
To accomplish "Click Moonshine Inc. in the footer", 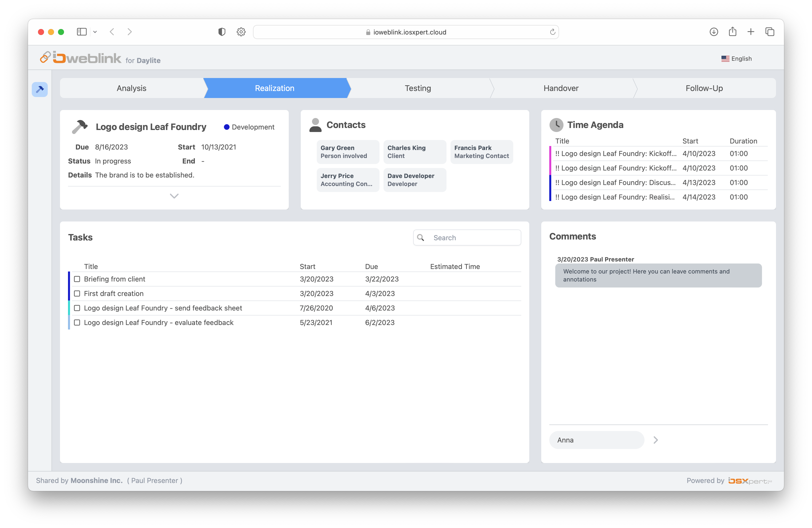I will coord(96,480).
